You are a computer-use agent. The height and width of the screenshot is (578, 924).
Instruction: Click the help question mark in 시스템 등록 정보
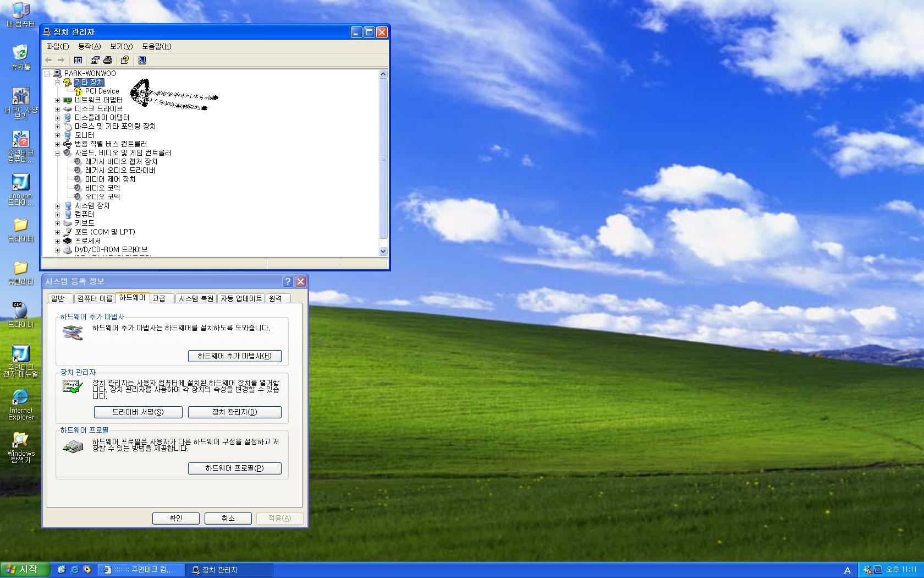[x=288, y=281]
